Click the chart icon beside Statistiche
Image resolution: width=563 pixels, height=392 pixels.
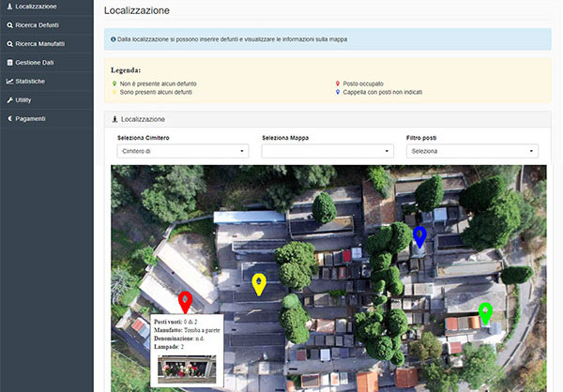pos(9,82)
